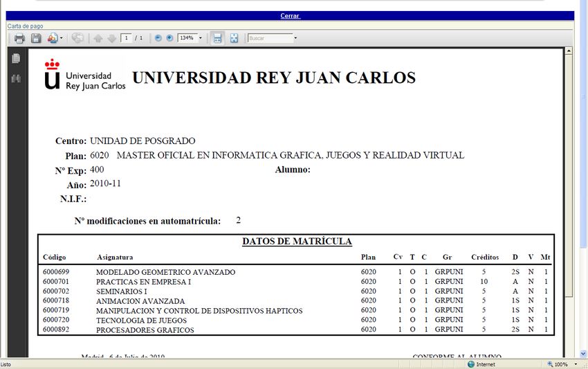The image size is (588, 369).
Task: Click the Asignatura column header
Action: point(115,257)
